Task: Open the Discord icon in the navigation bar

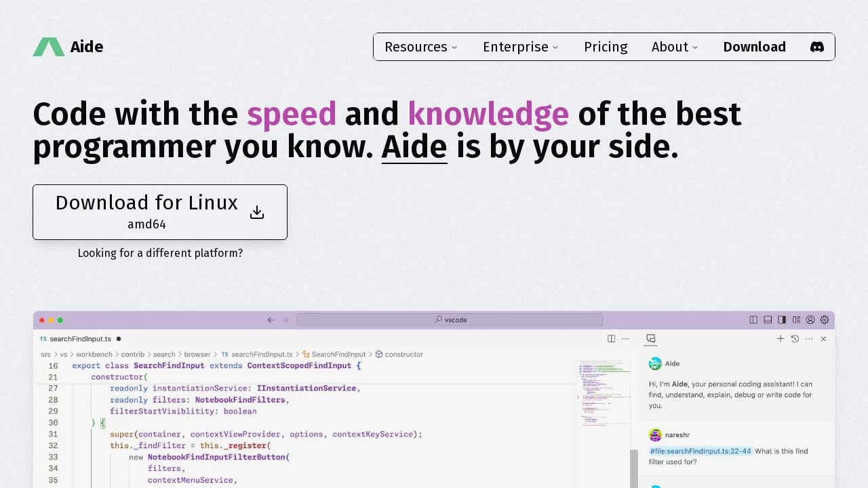Action: point(817,47)
